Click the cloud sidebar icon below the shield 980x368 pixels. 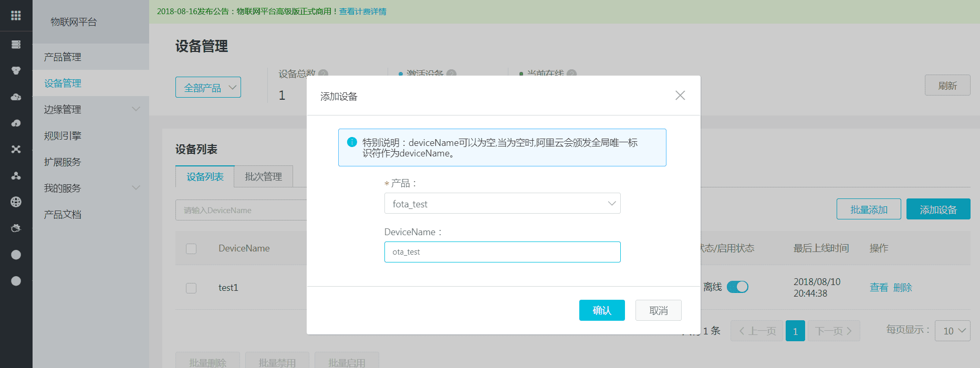click(16, 97)
